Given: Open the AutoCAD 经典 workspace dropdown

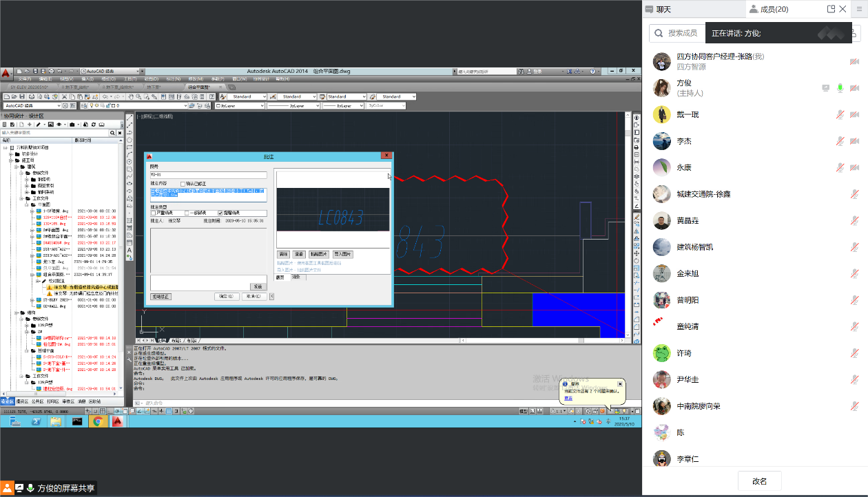Looking at the screenshot, I should point(32,105).
